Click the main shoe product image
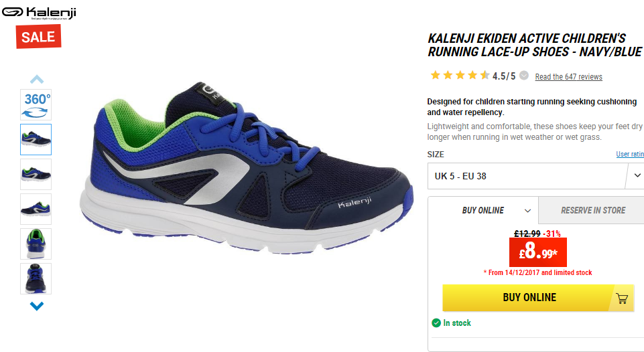644x352 pixels. [247, 168]
